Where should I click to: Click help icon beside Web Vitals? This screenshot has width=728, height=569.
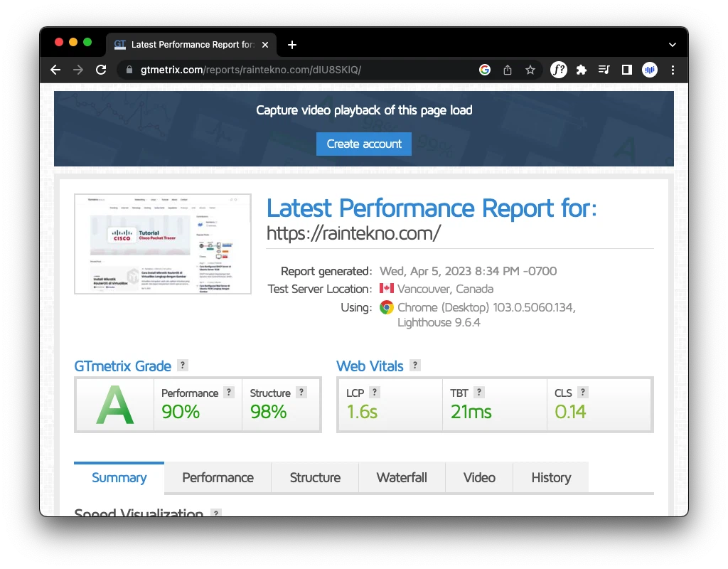[x=415, y=366]
